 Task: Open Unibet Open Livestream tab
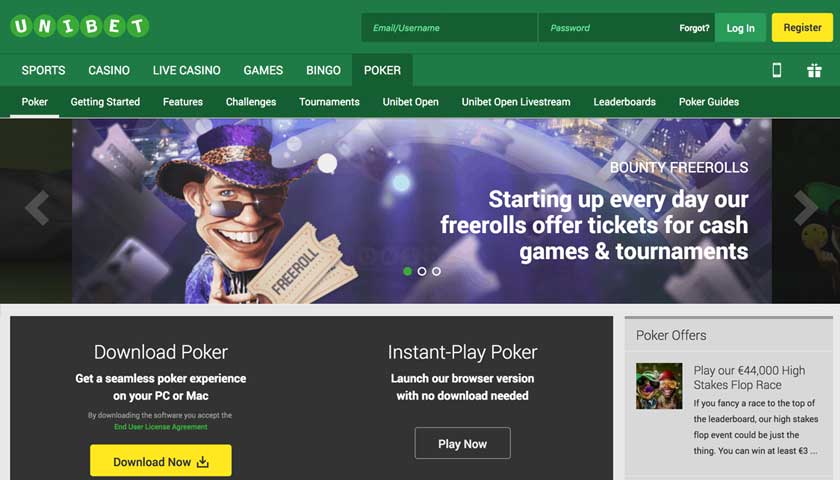point(516,102)
